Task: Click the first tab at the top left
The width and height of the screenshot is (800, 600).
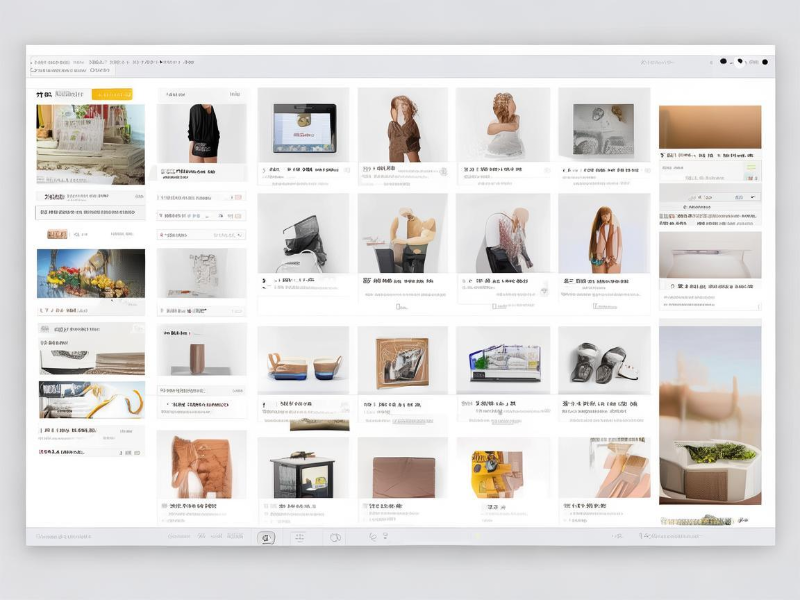Action: [x=60, y=71]
